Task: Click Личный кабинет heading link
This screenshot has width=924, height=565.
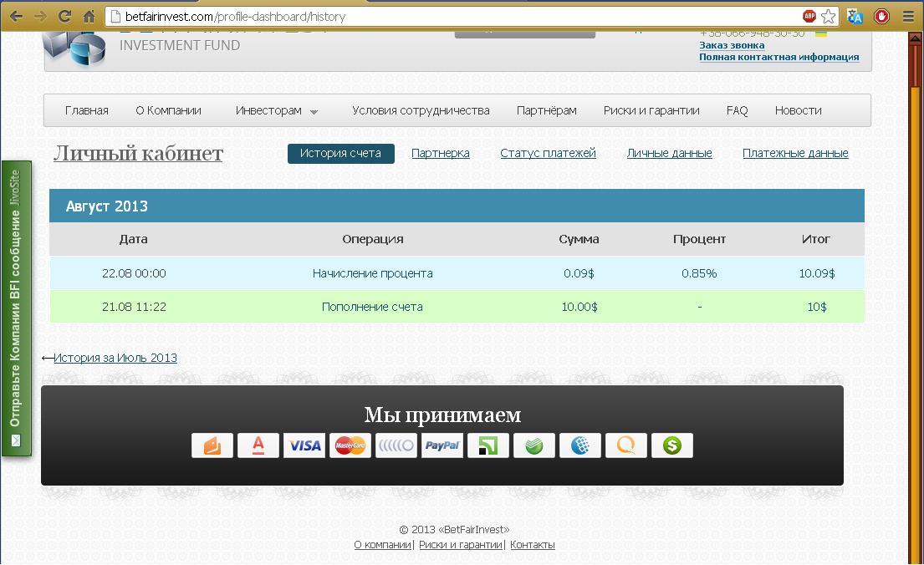Action: pos(138,153)
